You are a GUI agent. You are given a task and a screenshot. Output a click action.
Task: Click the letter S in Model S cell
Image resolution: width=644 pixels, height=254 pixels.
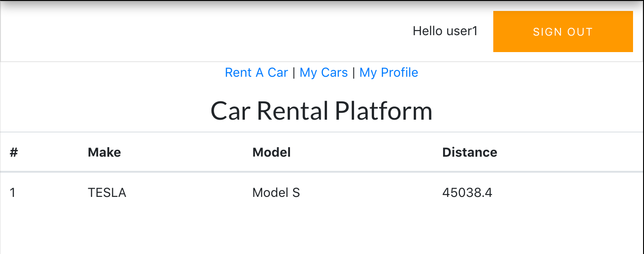[296, 193]
